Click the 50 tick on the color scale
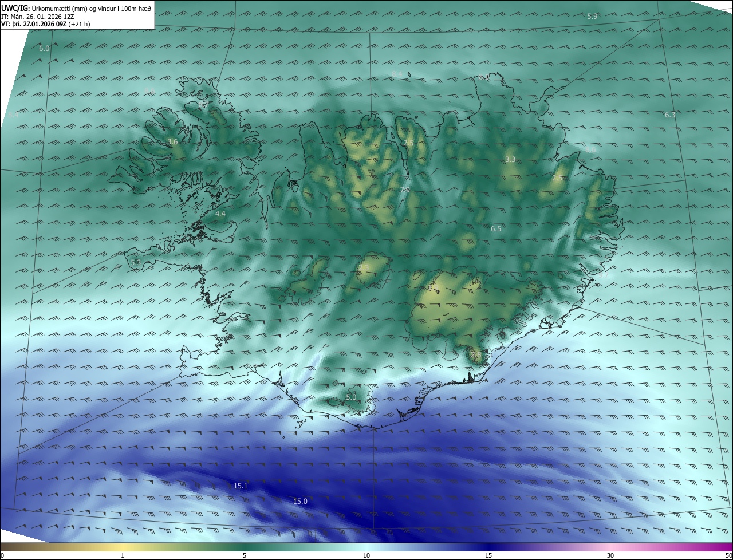 [728, 555]
